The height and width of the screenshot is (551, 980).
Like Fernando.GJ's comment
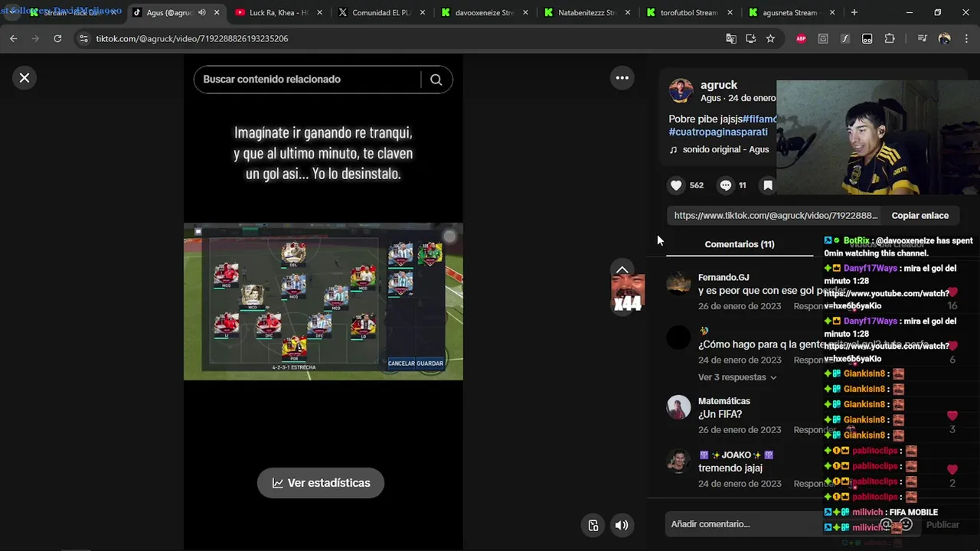[952, 292]
